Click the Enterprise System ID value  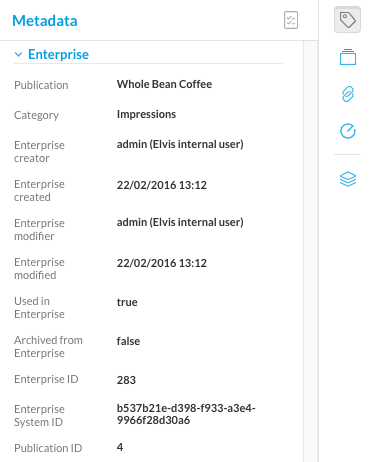186,414
